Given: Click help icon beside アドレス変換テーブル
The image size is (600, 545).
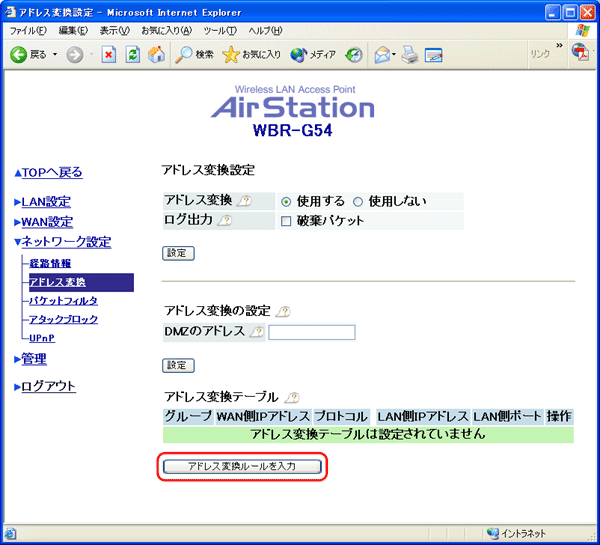Looking at the screenshot, I should tap(292, 398).
